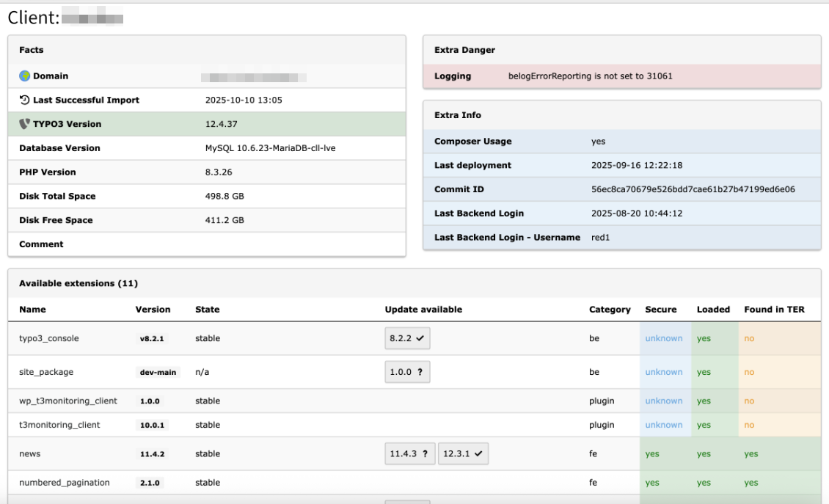This screenshot has height=504, width=829.
Task: Click the TYPO3 logo icon in Facts
Action: [x=24, y=124]
